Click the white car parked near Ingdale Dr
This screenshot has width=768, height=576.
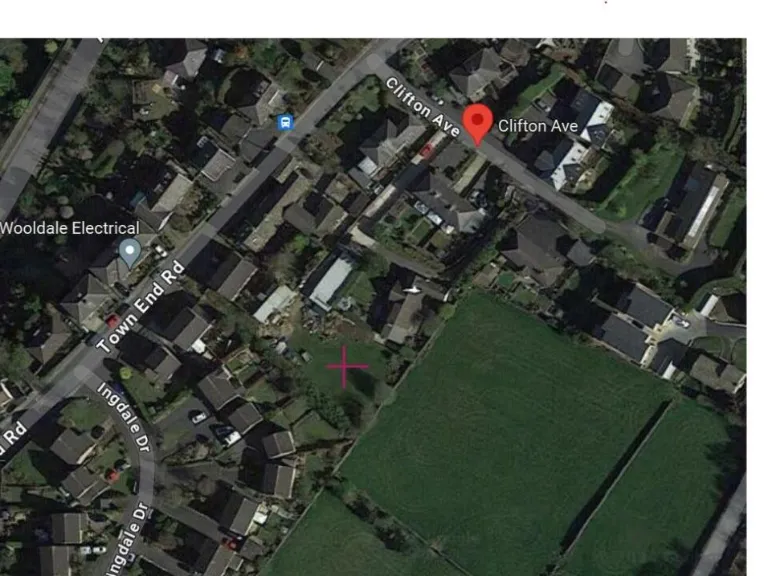pos(199,418)
